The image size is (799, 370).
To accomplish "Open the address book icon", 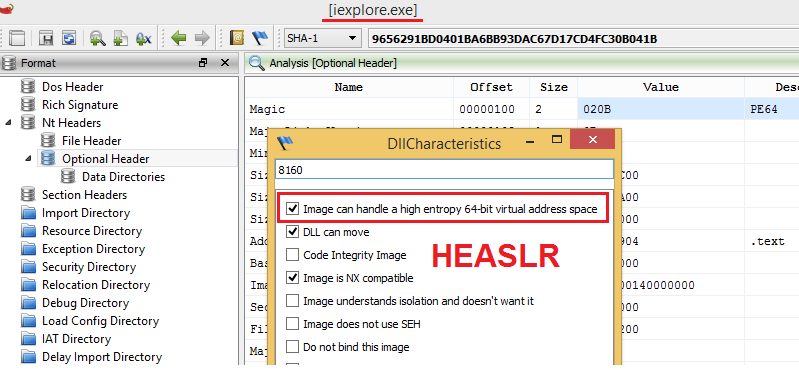I will pos(236,38).
